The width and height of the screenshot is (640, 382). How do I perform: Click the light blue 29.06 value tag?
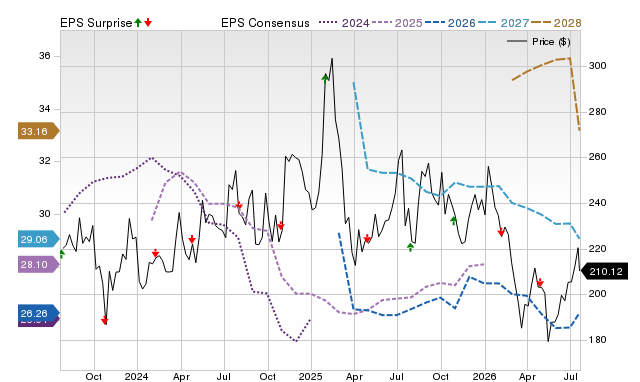click(x=38, y=239)
